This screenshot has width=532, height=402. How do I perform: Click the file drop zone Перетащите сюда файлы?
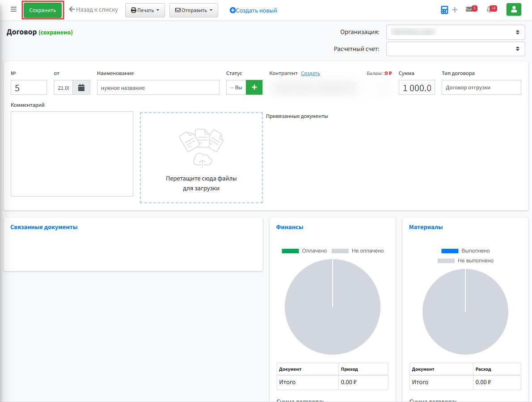pyautogui.click(x=201, y=158)
